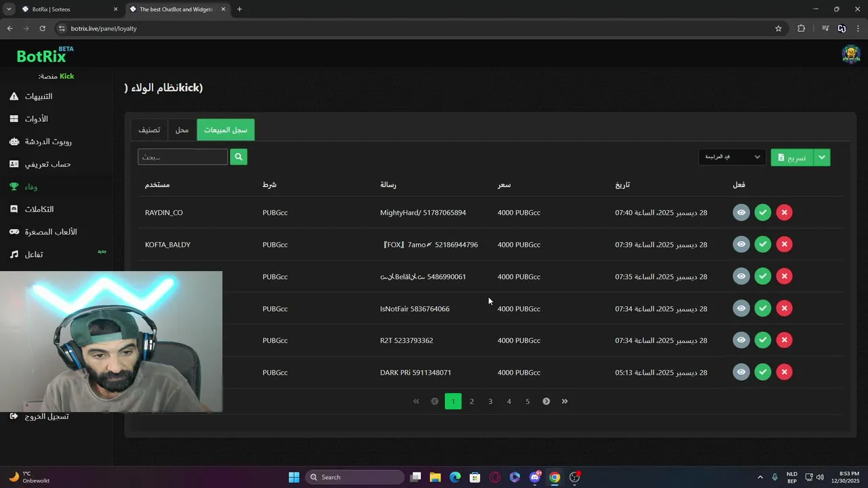Select the MightyHard/ 51787065894 message cell

coord(423,212)
